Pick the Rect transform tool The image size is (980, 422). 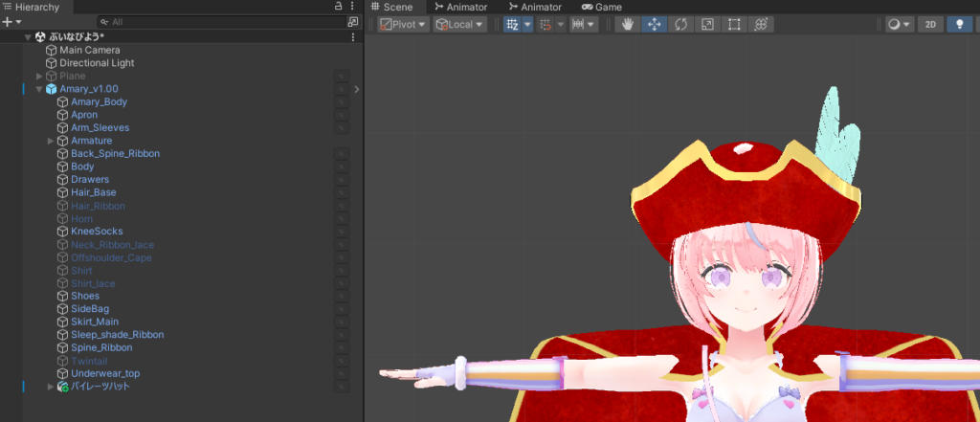coord(734,24)
